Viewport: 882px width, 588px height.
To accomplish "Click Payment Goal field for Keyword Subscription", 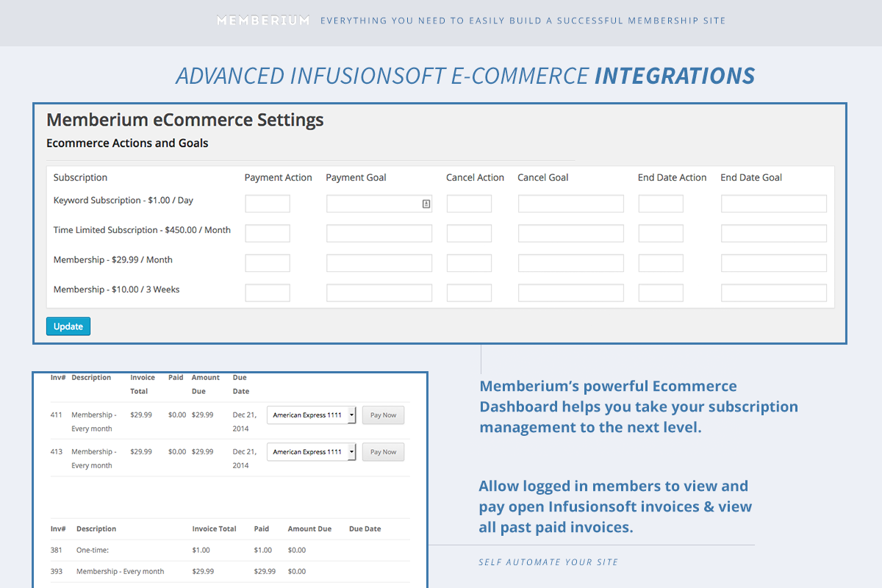I will (379, 204).
